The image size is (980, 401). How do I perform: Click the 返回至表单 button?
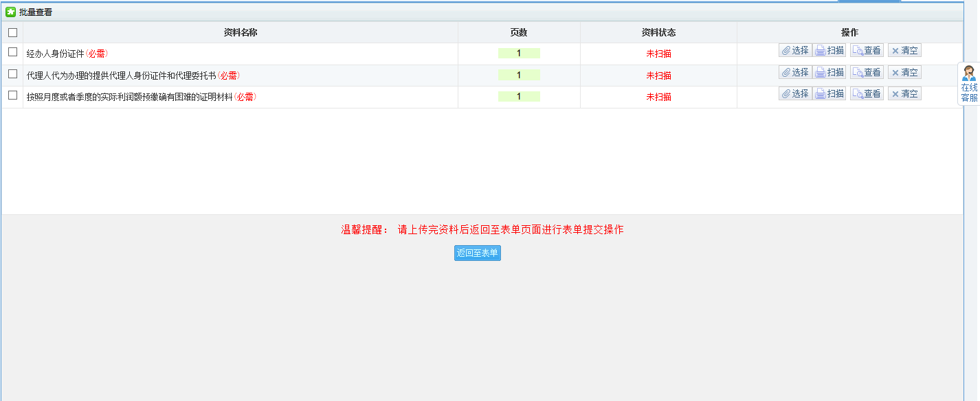pos(478,253)
